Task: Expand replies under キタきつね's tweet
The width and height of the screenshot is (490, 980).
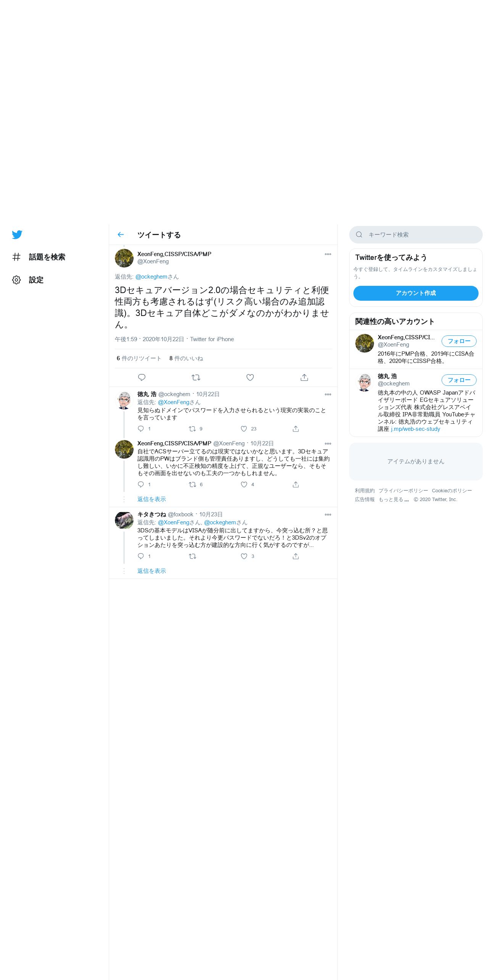Action: [152, 571]
